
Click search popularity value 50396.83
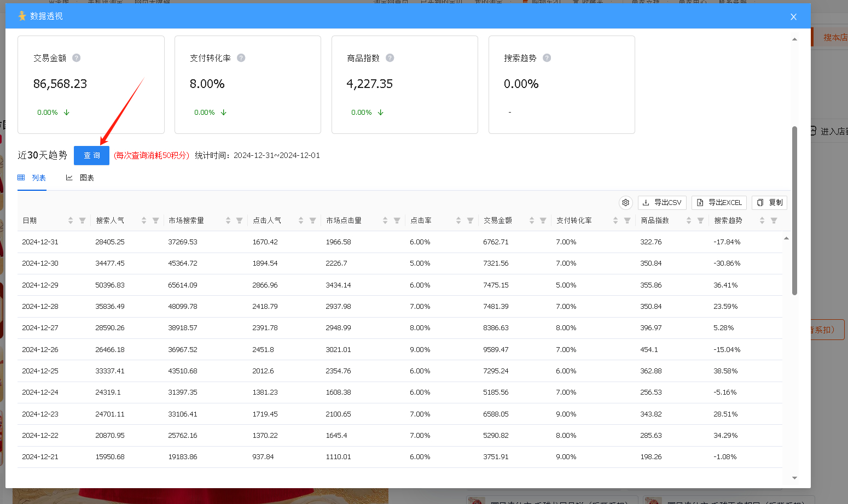[x=110, y=285]
